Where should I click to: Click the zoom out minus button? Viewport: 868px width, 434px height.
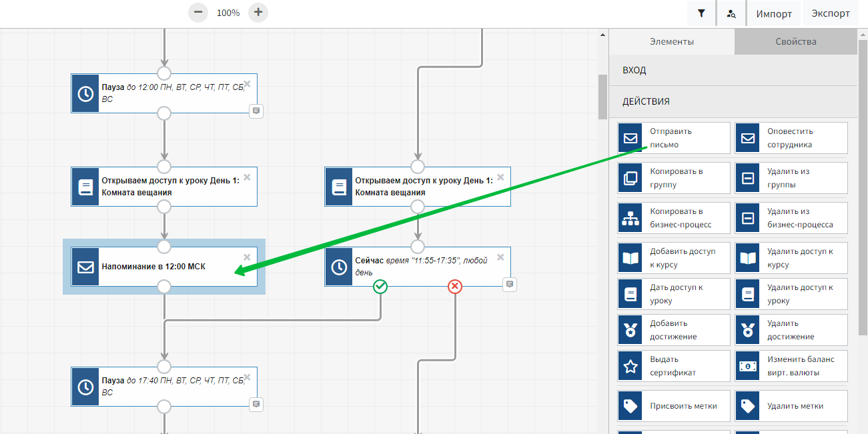(198, 13)
